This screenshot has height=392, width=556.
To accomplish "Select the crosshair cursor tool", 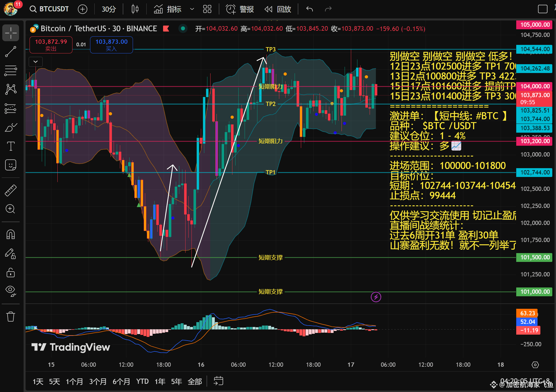I will (11, 33).
